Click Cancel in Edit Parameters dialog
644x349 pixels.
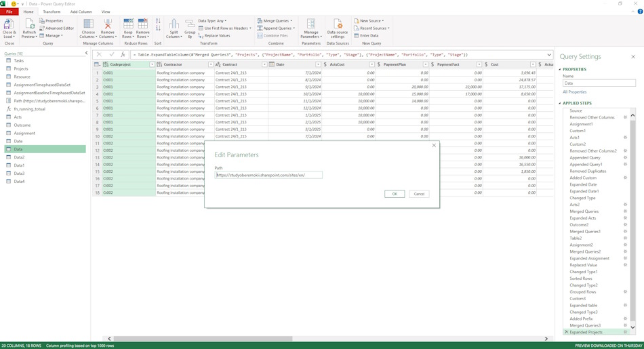coord(420,194)
